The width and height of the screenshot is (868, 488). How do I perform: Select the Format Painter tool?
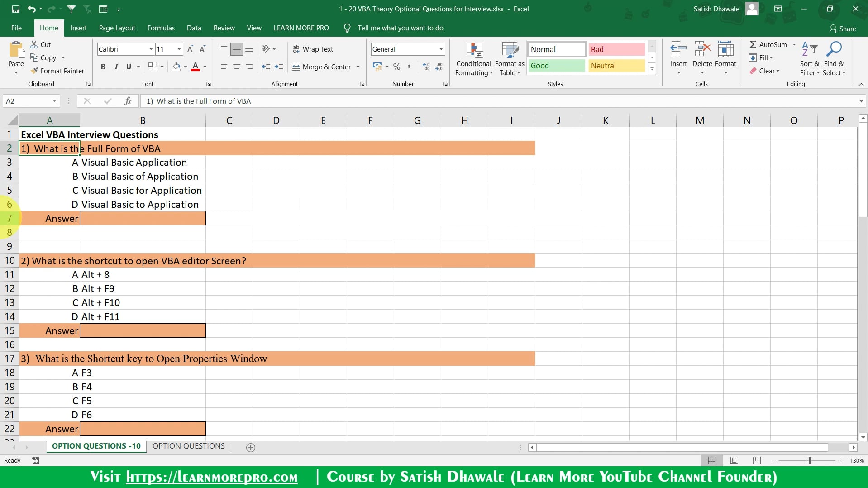pos(58,71)
